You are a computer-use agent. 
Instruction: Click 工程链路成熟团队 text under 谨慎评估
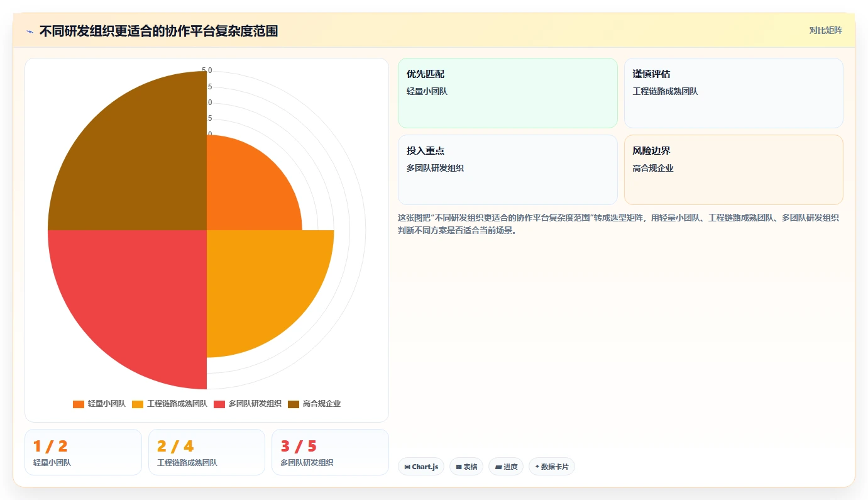point(665,91)
